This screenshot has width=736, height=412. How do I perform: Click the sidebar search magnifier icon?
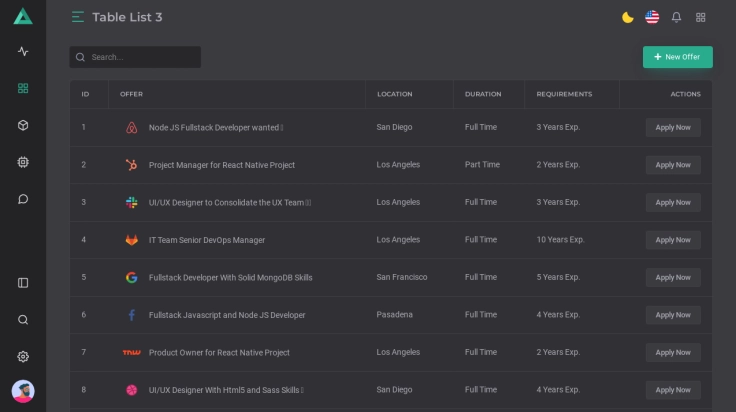[x=23, y=320]
